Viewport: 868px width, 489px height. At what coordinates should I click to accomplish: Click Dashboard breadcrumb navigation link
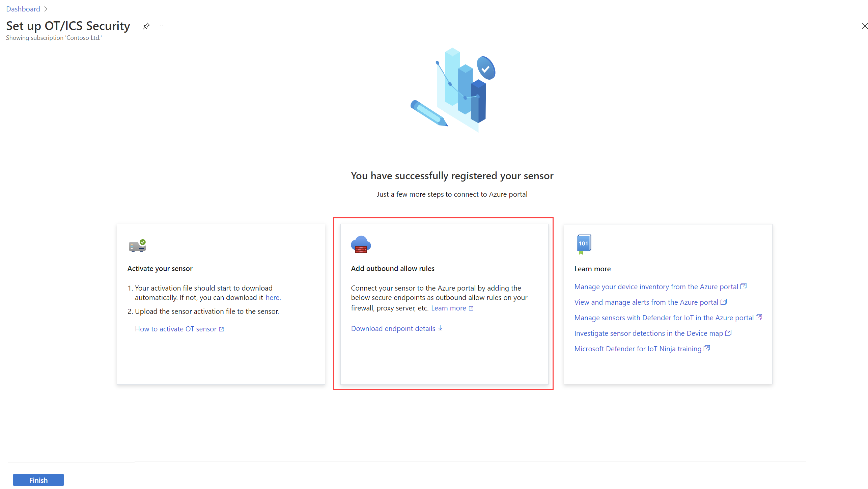click(x=23, y=9)
